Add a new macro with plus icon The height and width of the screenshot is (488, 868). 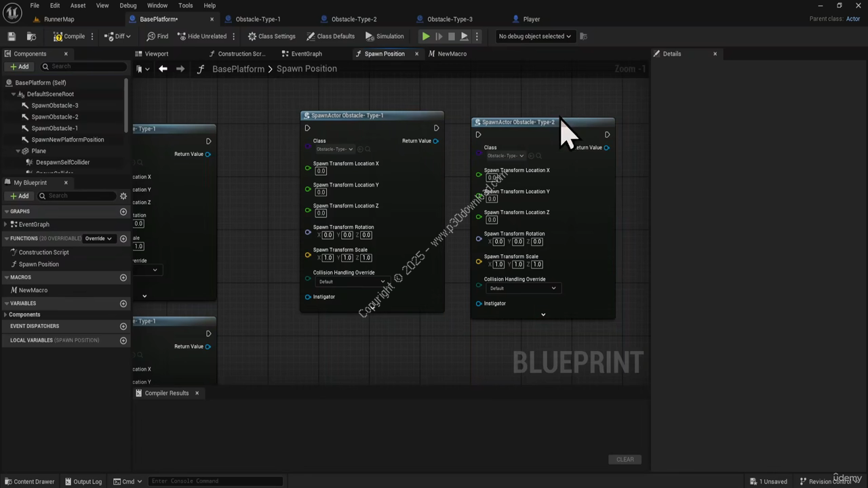[123, 277]
